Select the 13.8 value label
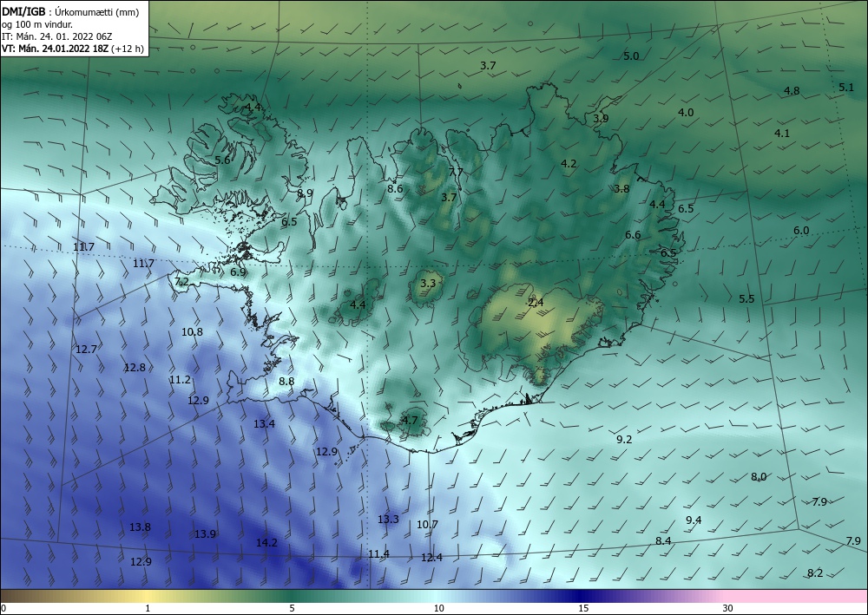The height and width of the screenshot is (615, 868). click(140, 527)
